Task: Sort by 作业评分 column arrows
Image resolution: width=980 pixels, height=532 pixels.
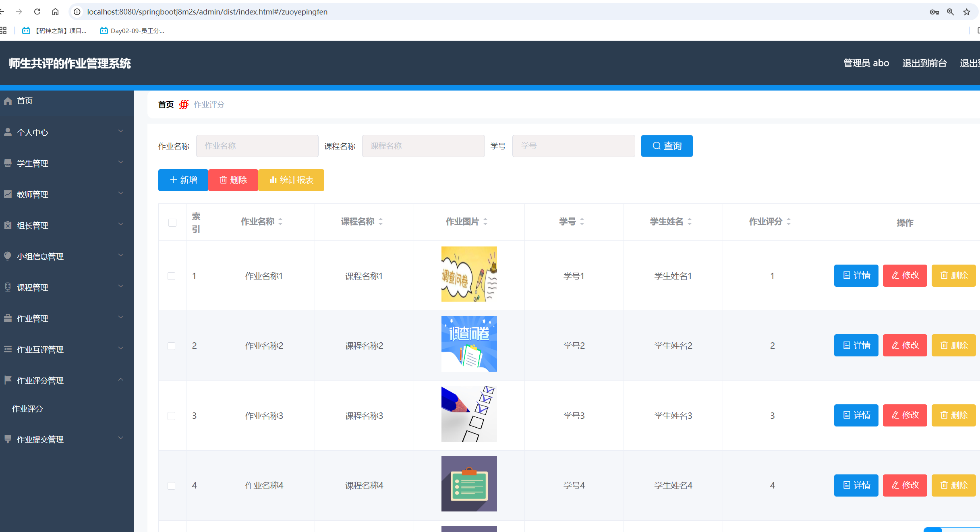Action: pyautogui.click(x=789, y=221)
